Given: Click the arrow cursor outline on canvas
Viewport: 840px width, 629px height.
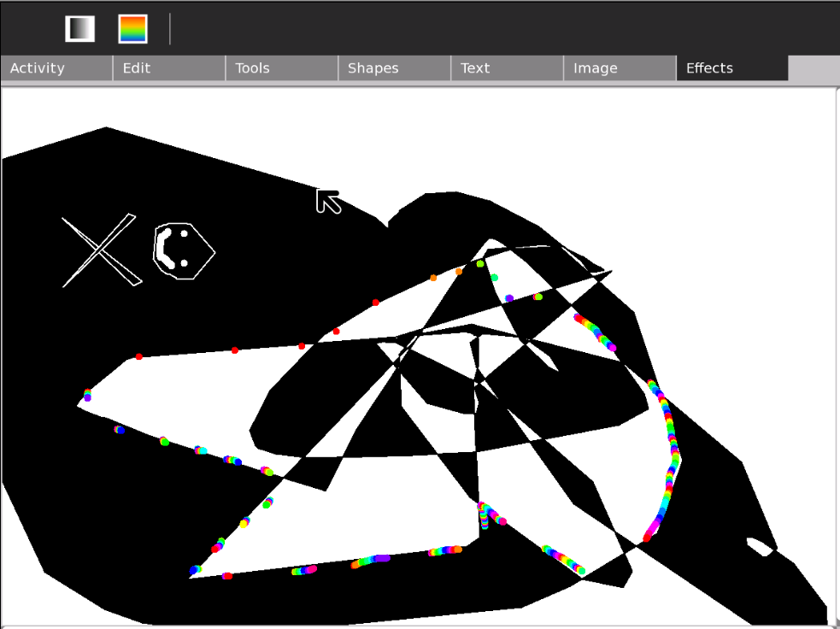Looking at the screenshot, I should coord(328,201).
